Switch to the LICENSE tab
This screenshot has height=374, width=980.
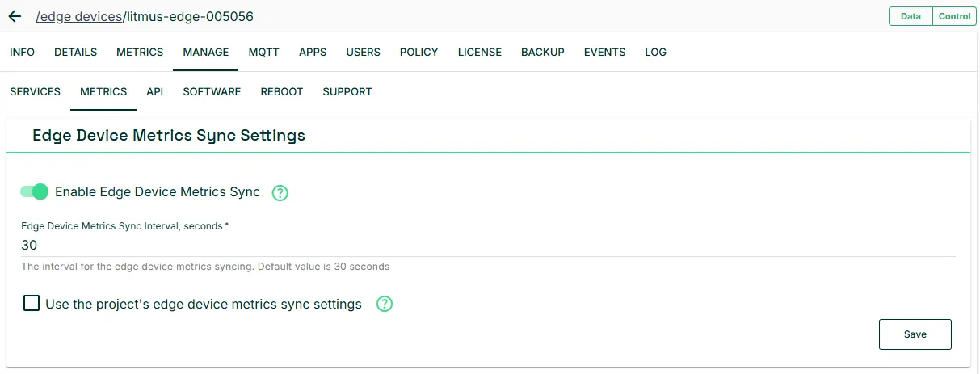(480, 52)
